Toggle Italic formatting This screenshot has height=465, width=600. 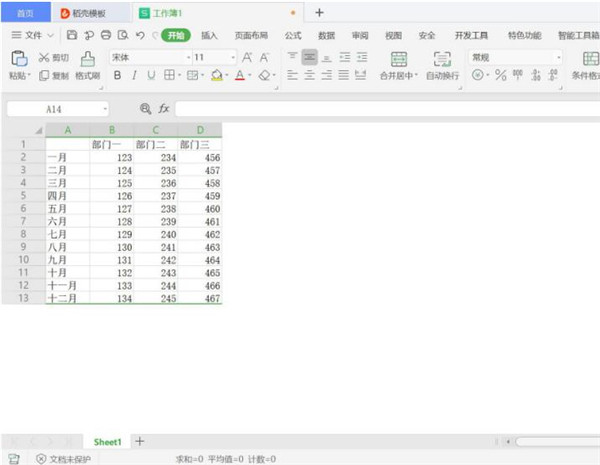point(134,75)
